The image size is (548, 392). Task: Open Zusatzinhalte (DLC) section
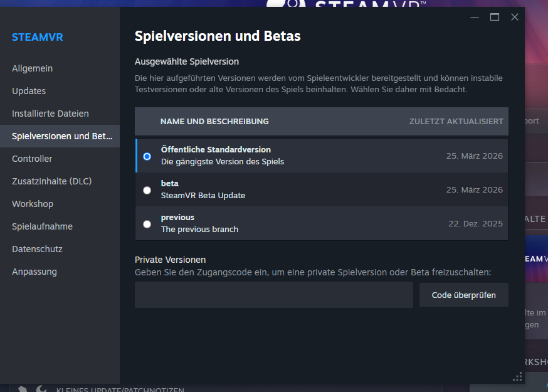click(51, 181)
